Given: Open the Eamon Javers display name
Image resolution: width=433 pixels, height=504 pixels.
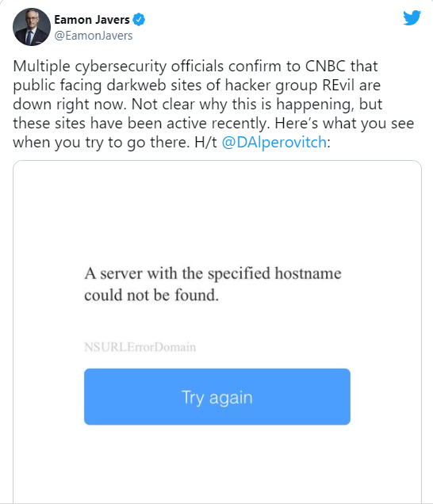Looking at the screenshot, I should (x=92, y=20).
